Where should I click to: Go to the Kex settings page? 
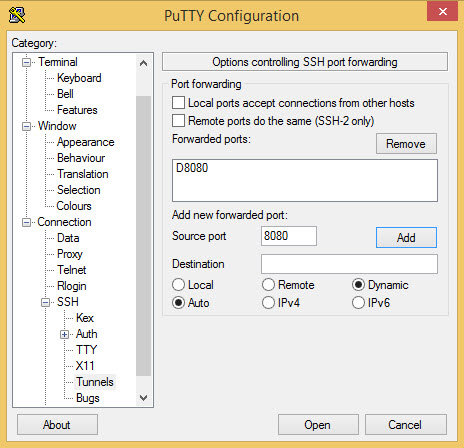pos(85,318)
